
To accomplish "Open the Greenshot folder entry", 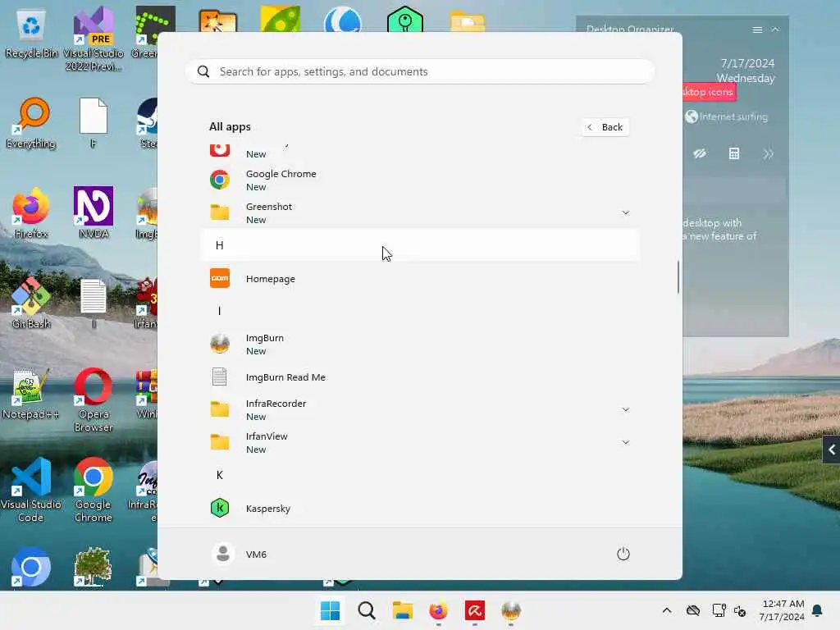I will pos(420,212).
